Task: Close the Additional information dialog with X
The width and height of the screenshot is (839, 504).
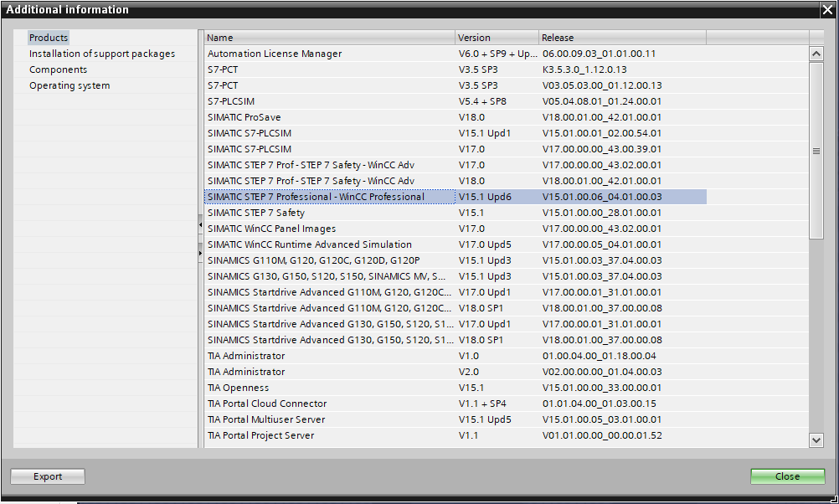Action: coord(827,10)
